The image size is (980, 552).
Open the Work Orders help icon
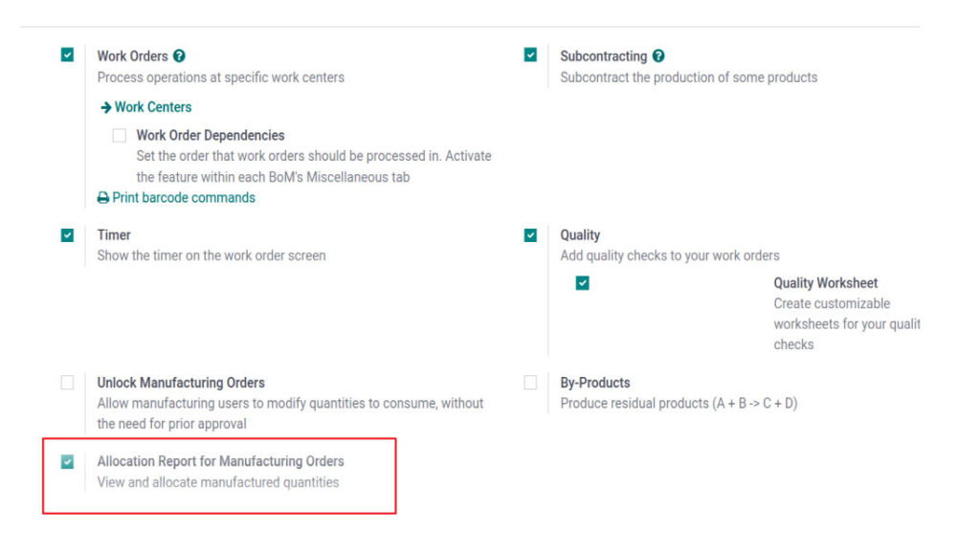tap(179, 55)
